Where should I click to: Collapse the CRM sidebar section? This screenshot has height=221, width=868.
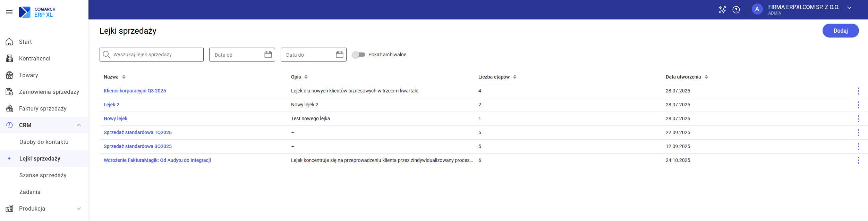(79, 125)
